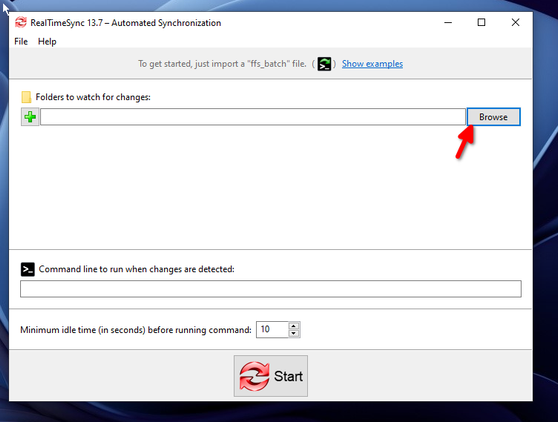Click the Browse button
Viewport: 558px width, 422px height.
click(493, 117)
